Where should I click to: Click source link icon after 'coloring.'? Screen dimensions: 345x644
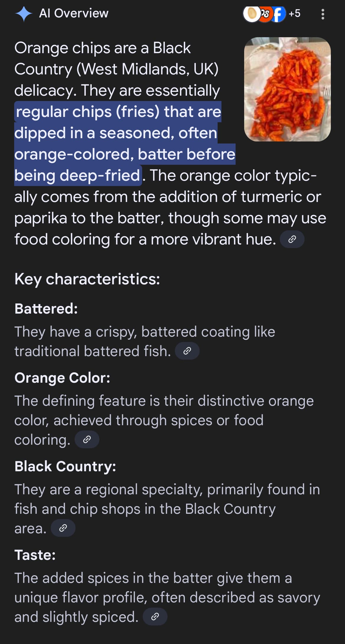tap(87, 439)
